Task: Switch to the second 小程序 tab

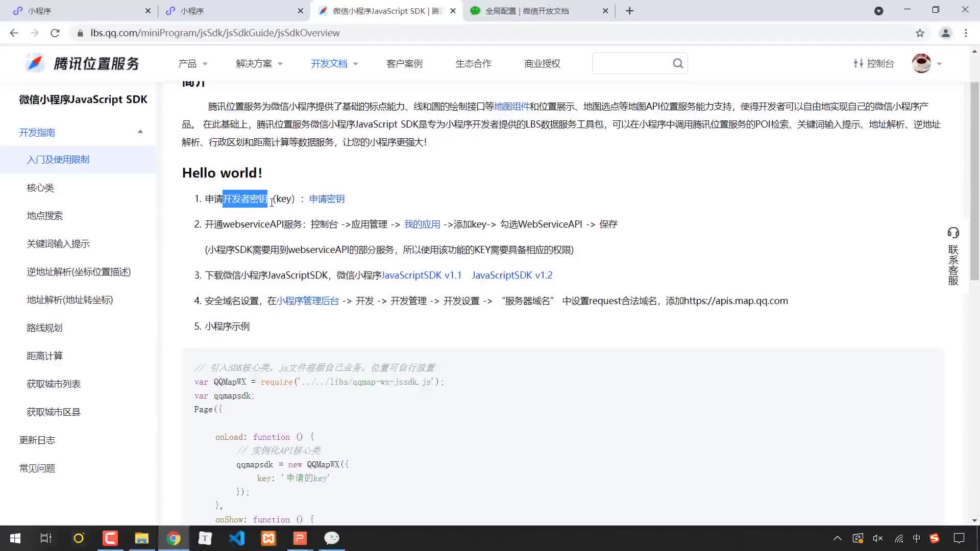Action: [235, 11]
